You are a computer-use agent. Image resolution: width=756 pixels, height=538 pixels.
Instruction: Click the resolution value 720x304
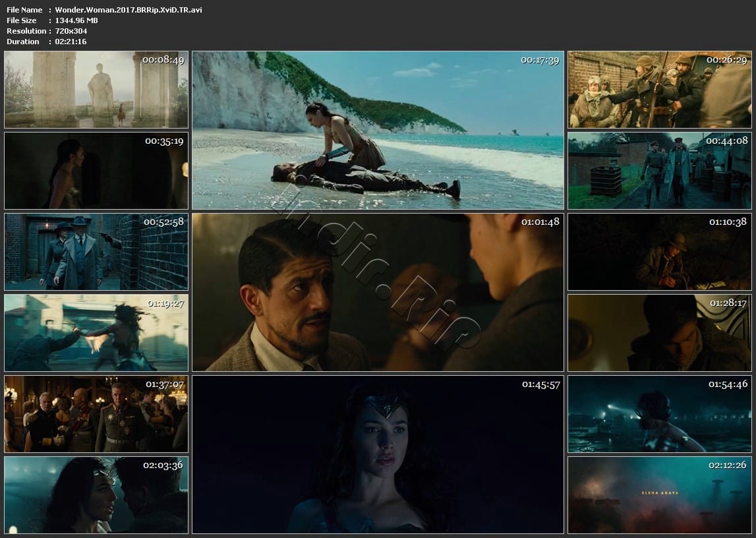point(71,31)
